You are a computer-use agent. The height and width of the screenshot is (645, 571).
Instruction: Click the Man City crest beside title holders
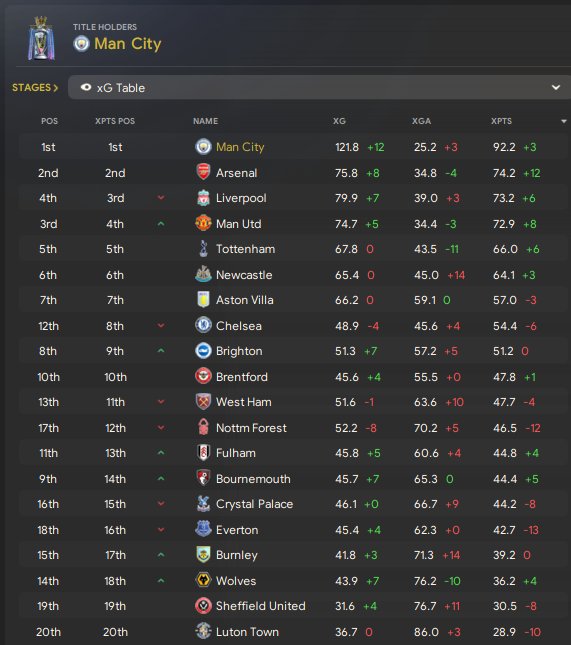click(x=81, y=44)
